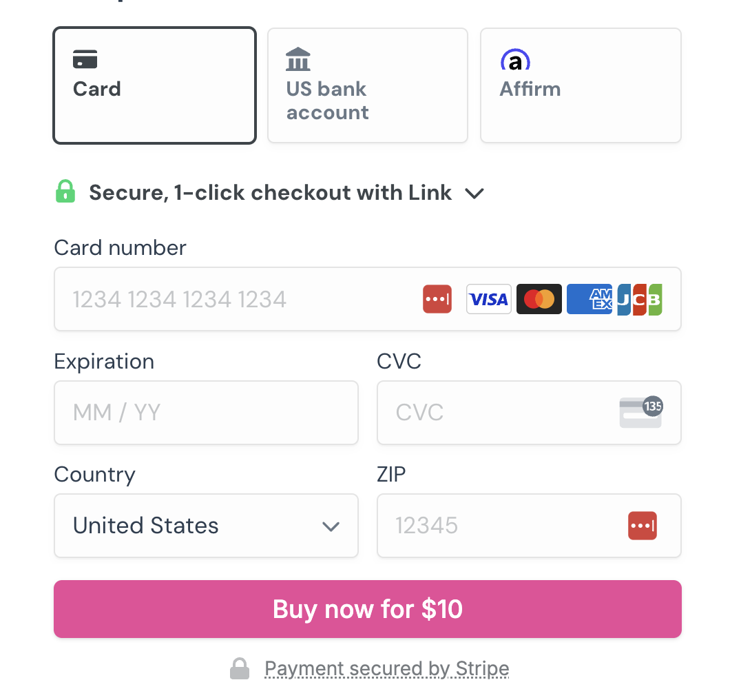
Task: Click the Buy now for $10 button
Action: (368, 609)
